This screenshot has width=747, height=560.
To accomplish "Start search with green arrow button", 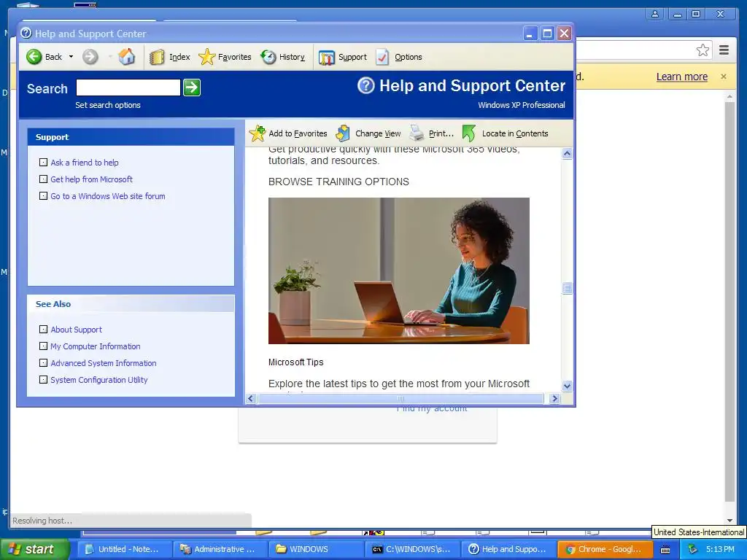I will pos(192,87).
